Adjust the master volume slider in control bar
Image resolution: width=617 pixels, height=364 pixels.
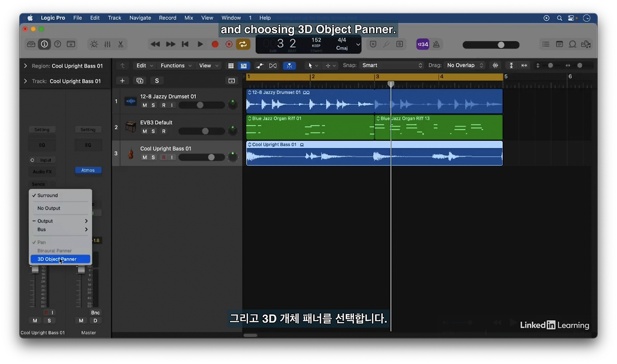coord(491,45)
